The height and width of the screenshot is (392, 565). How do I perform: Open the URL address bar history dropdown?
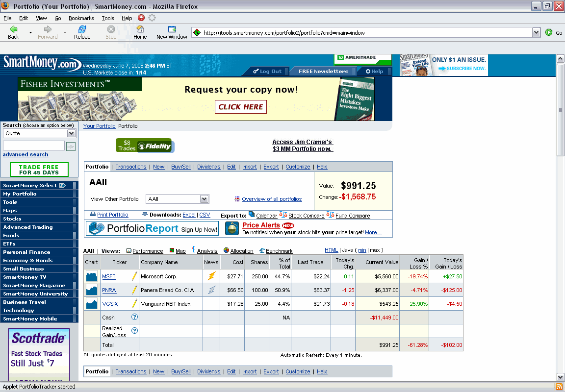[x=536, y=33]
